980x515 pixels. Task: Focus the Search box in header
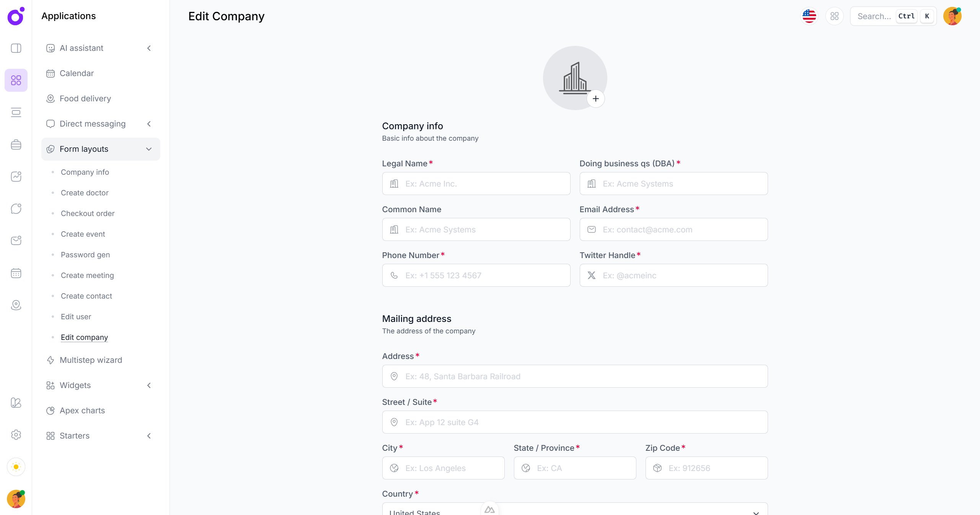pyautogui.click(x=874, y=16)
